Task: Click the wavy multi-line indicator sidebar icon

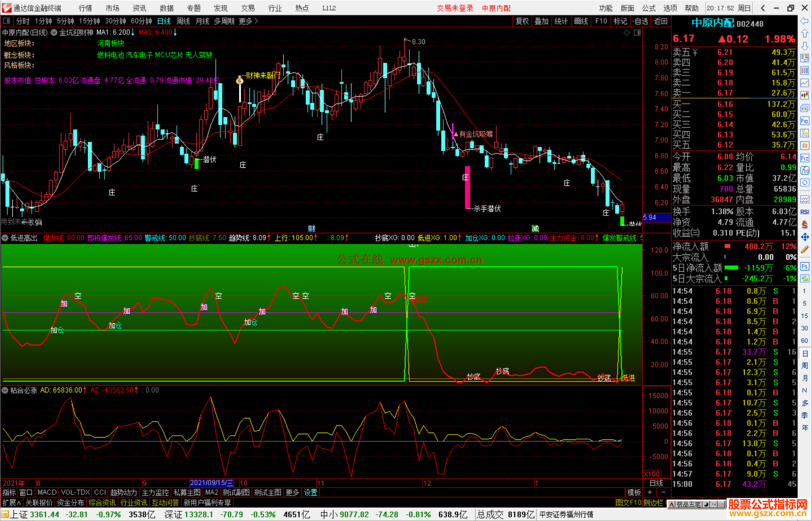Action: pyautogui.click(x=804, y=199)
